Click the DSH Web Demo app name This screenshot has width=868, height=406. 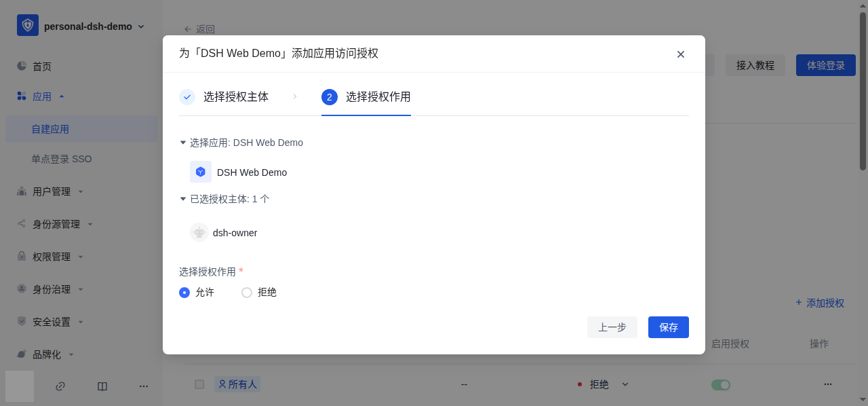click(252, 172)
